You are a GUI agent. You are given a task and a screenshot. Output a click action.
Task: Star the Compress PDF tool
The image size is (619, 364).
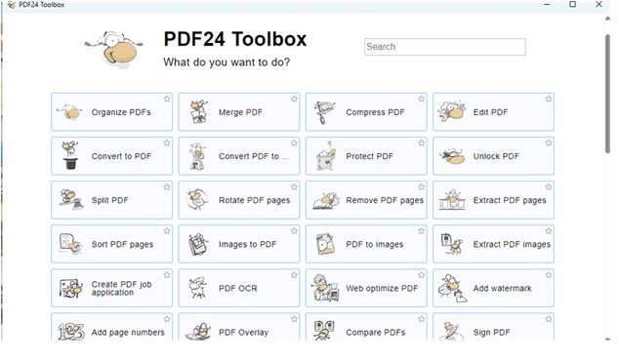[421, 99]
